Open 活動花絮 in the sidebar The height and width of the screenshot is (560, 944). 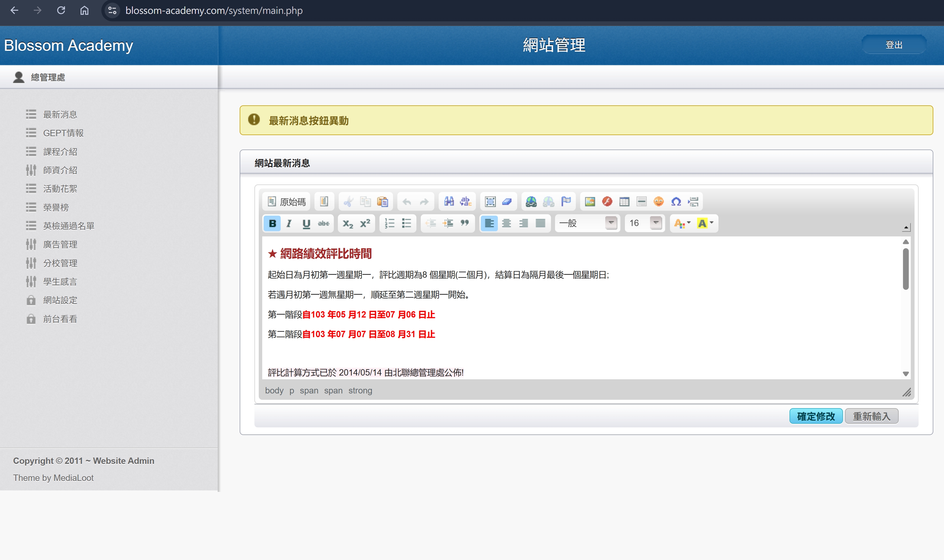60,189
